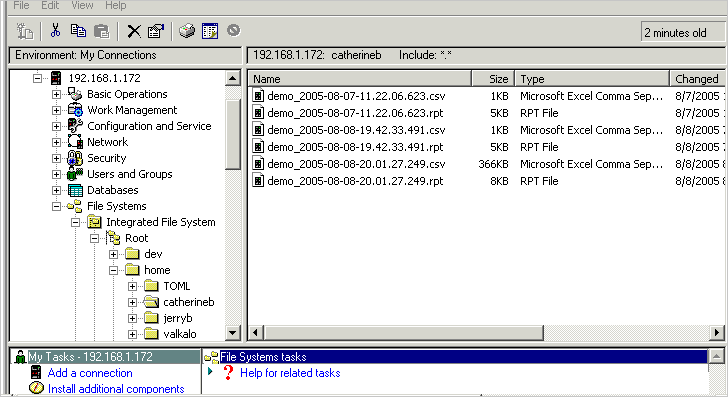Select the file demo_2005-08-08-20.01.27.249.rpt
The height and width of the screenshot is (397, 728).
(355, 181)
